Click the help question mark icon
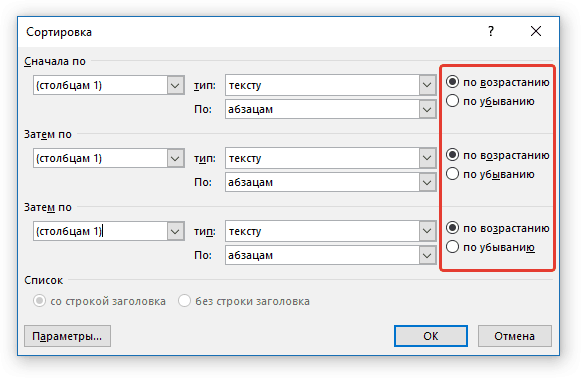The width and height of the screenshot is (581, 378). (491, 32)
